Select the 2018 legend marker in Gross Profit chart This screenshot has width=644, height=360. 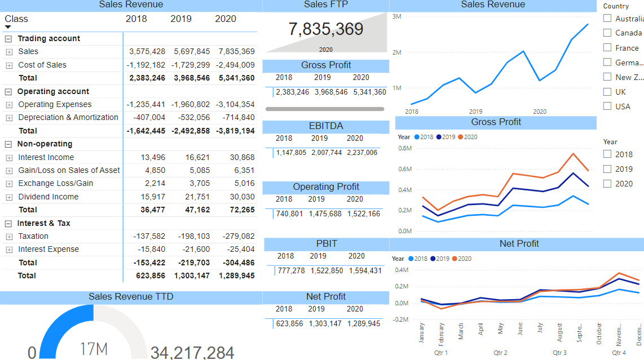click(x=417, y=136)
